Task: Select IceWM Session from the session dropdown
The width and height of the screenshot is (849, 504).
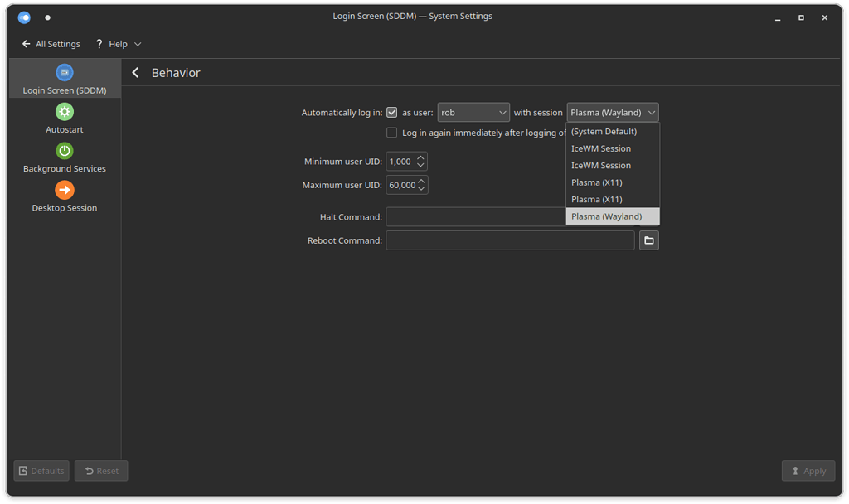Action: click(599, 148)
